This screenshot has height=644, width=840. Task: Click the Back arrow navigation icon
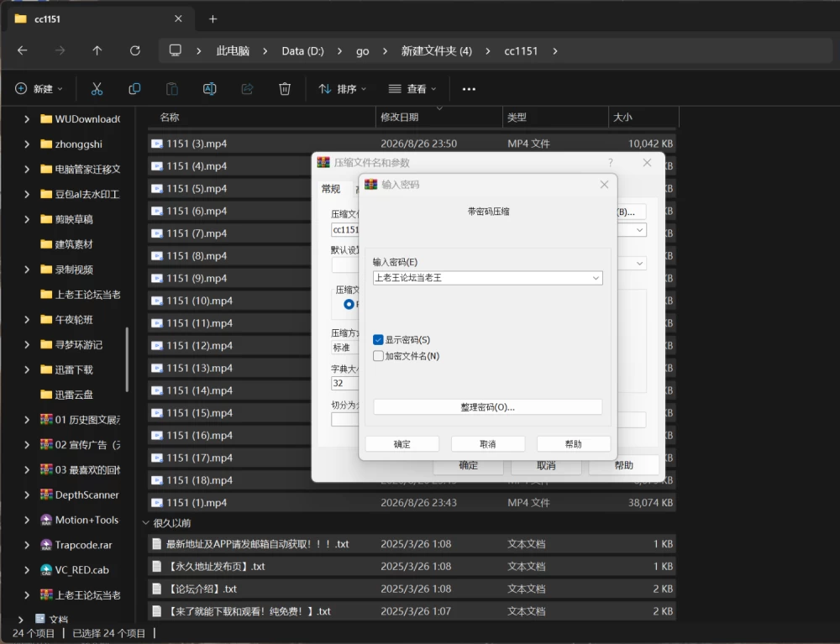(x=23, y=51)
